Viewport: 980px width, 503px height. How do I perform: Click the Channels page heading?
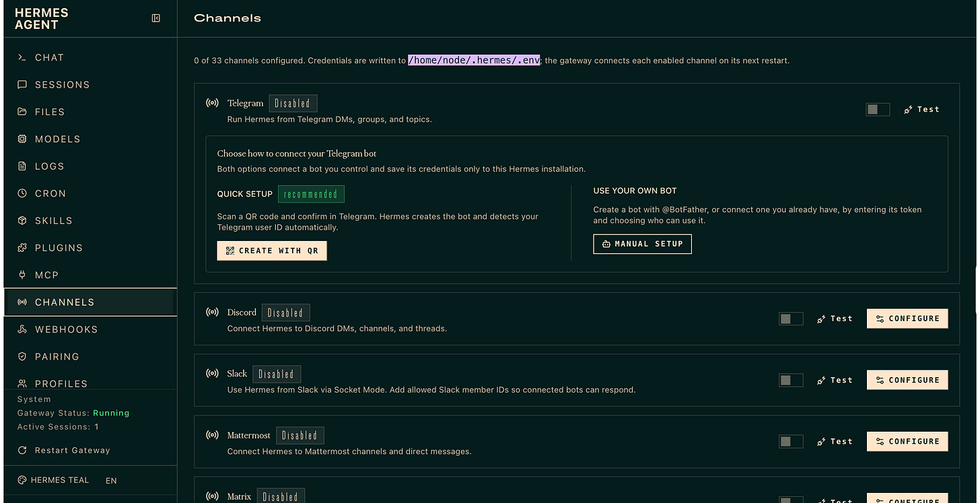pyautogui.click(x=228, y=18)
